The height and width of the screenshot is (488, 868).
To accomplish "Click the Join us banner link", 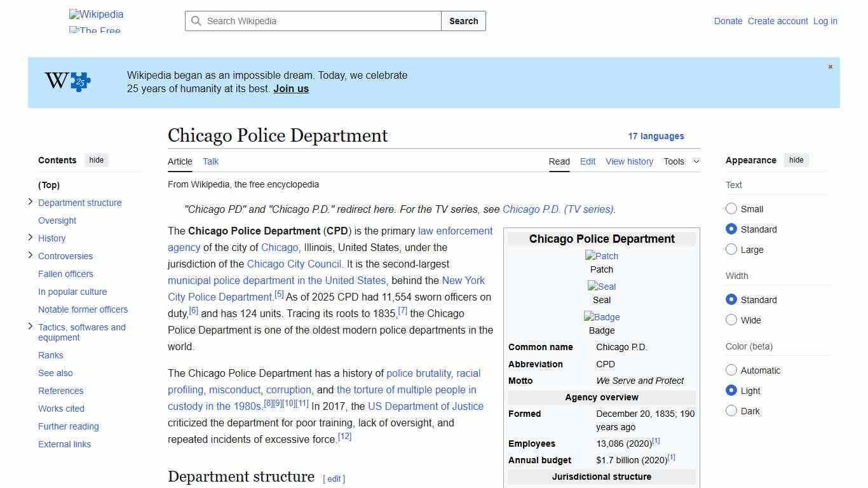I will click(x=290, y=88).
